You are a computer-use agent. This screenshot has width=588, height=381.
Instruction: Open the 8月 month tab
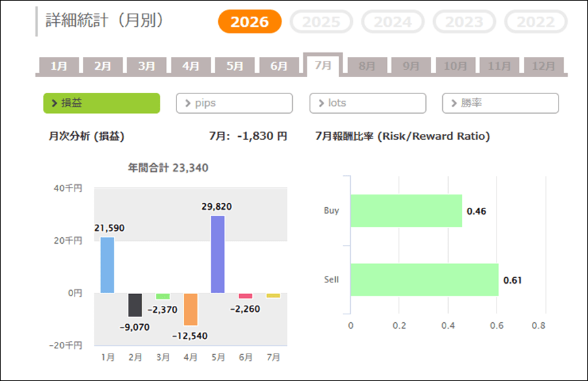point(367,66)
